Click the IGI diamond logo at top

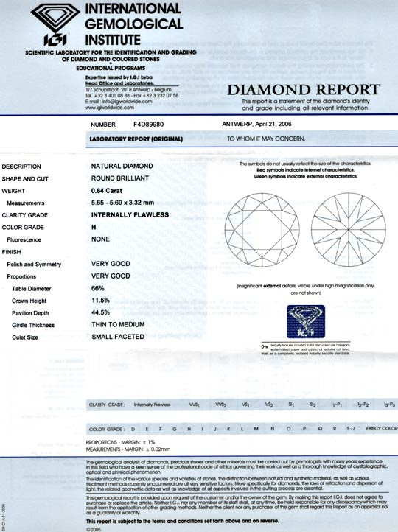click(x=55, y=25)
